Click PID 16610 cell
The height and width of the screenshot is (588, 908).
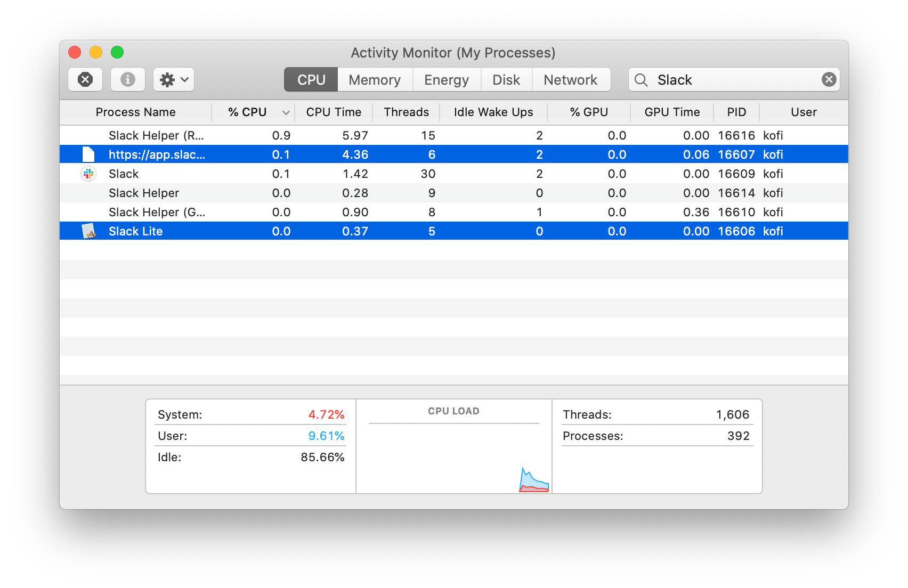pyautogui.click(x=736, y=212)
